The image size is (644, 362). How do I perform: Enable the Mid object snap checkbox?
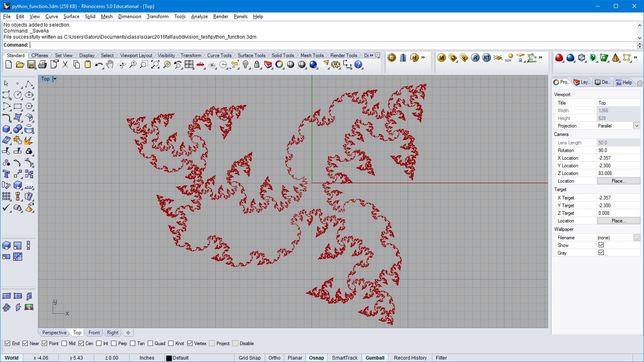click(x=64, y=343)
